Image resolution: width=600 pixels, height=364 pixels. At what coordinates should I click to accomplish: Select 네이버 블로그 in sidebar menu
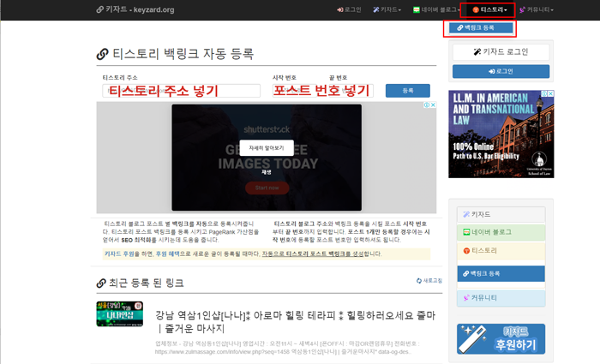(501, 232)
